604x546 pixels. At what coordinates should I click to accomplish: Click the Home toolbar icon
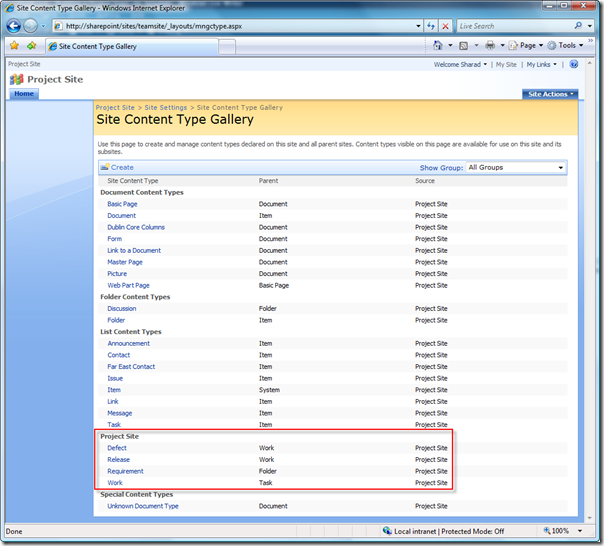438,45
